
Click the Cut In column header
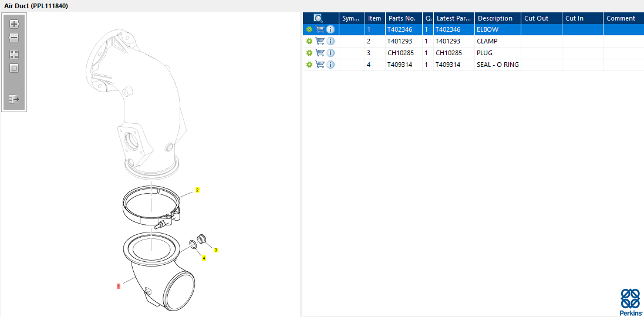pos(582,18)
